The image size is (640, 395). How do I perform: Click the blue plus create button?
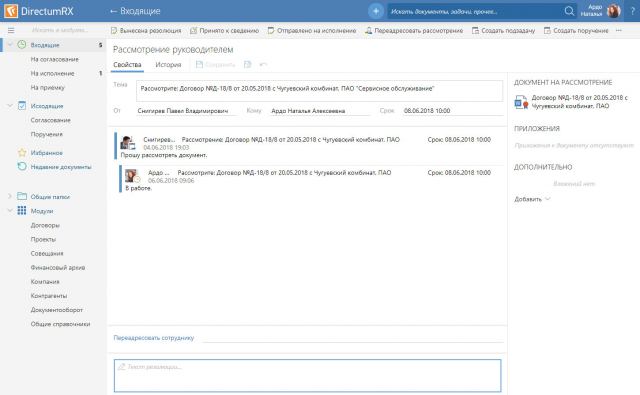point(376,11)
